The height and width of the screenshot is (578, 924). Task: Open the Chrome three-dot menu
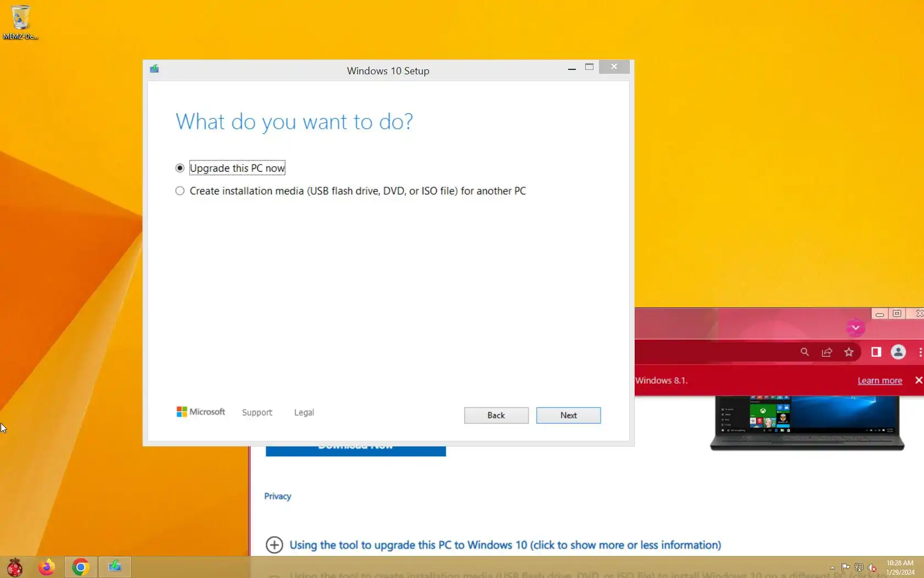tap(920, 352)
